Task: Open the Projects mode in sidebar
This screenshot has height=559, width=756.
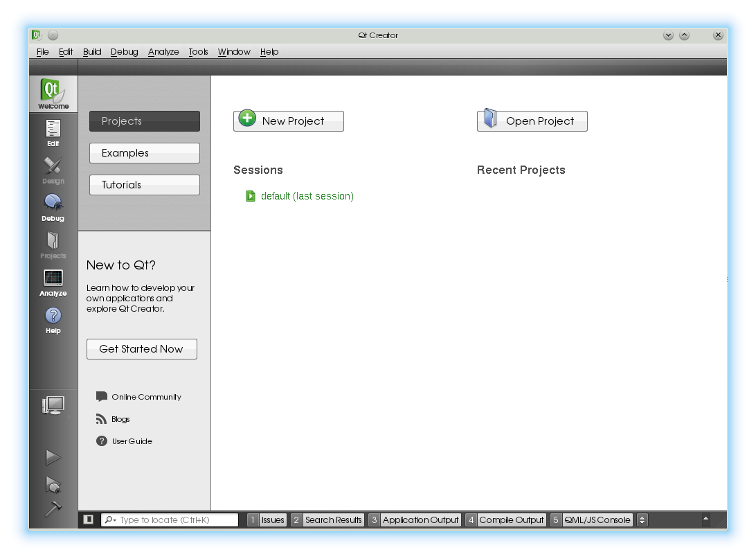Action: coord(53,245)
